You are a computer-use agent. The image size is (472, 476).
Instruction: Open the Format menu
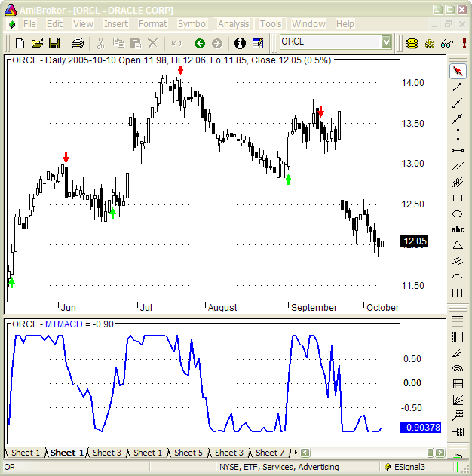(x=152, y=23)
